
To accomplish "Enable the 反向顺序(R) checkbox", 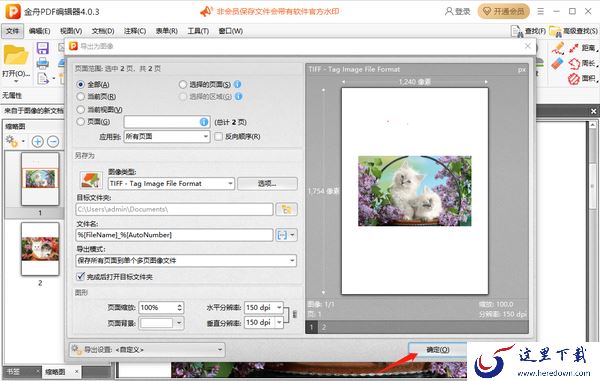I will pyautogui.click(x=218, y=136).
